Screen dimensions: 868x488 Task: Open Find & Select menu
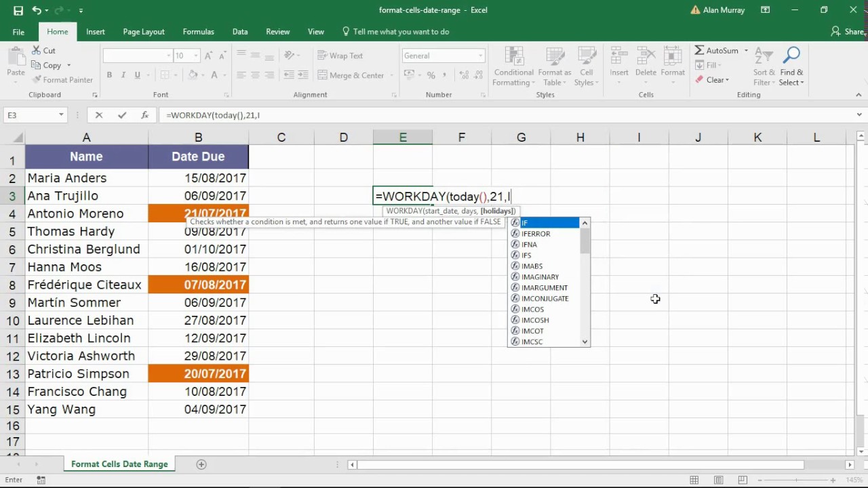[x=791, y=66]
